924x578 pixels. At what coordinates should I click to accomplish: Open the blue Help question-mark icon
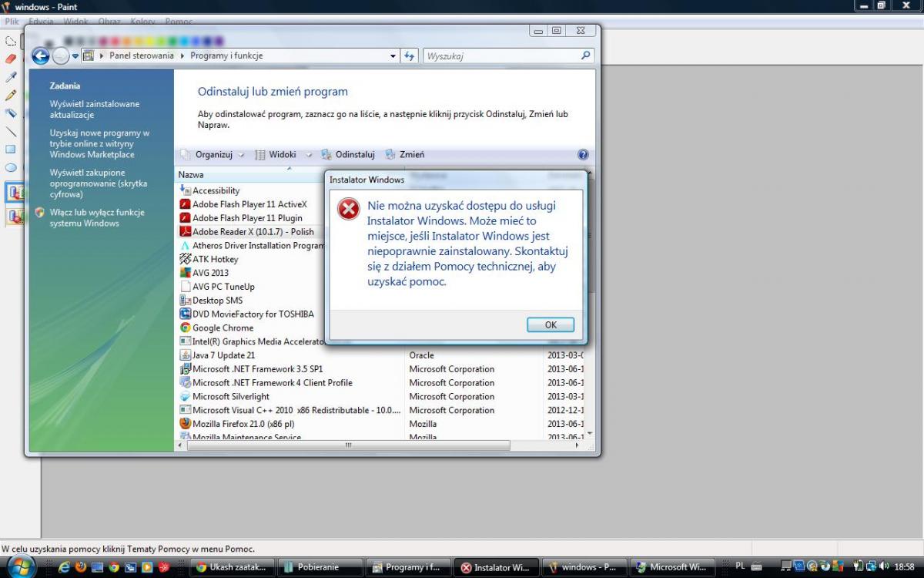click(x=583, y=154)
